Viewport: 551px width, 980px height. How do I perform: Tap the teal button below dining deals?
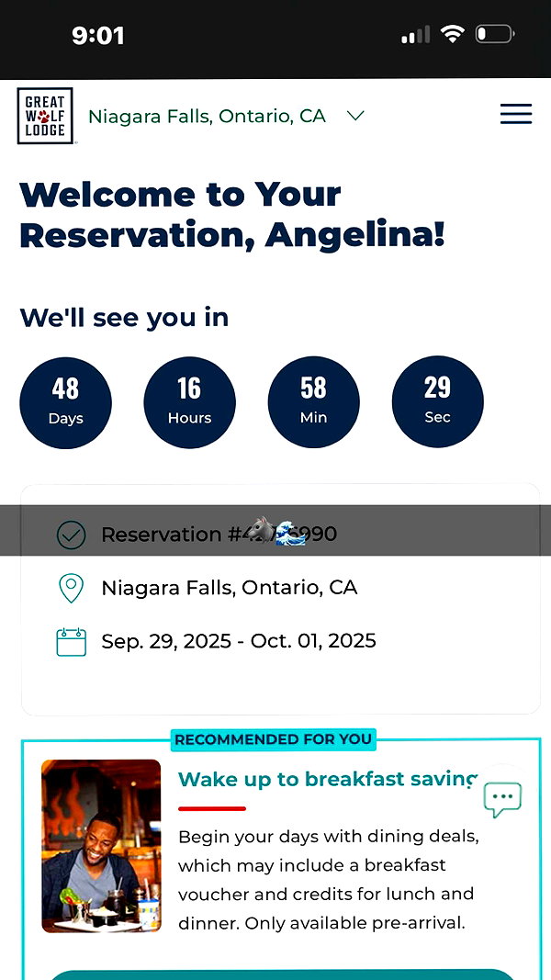[x=281, y=974]
